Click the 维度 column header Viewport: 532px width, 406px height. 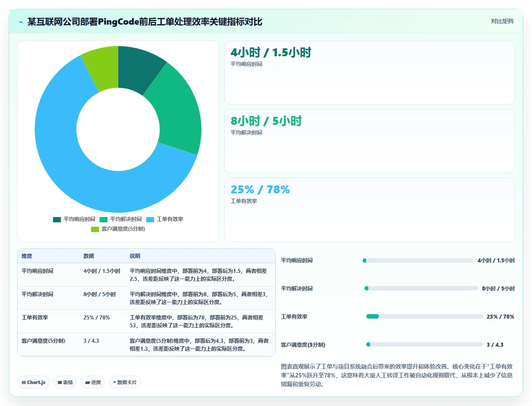(x=27, y=256)
